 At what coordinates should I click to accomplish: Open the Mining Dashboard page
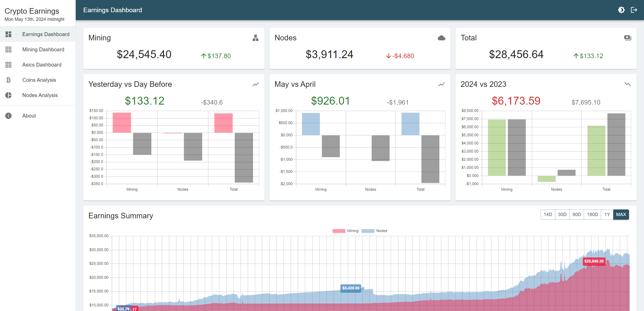pyautogui.click(x=38, y=50)
